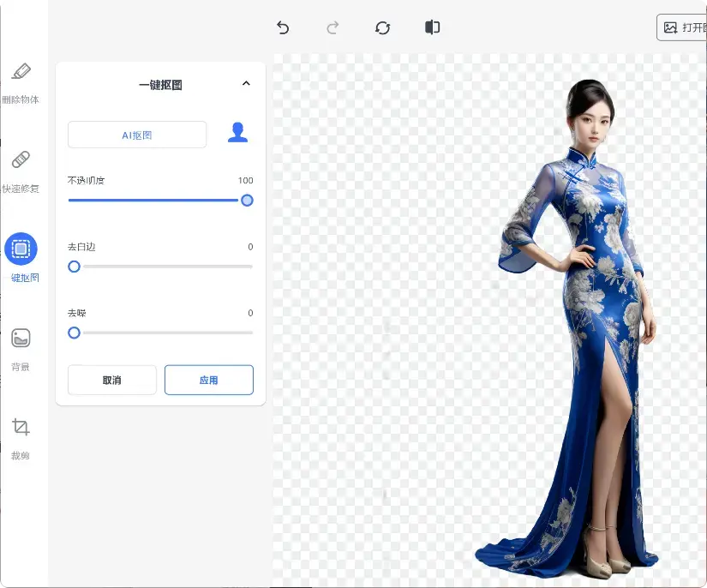The image size is (707, 588).
Task: Click the redo arrow icon
Action: [333, 27]
